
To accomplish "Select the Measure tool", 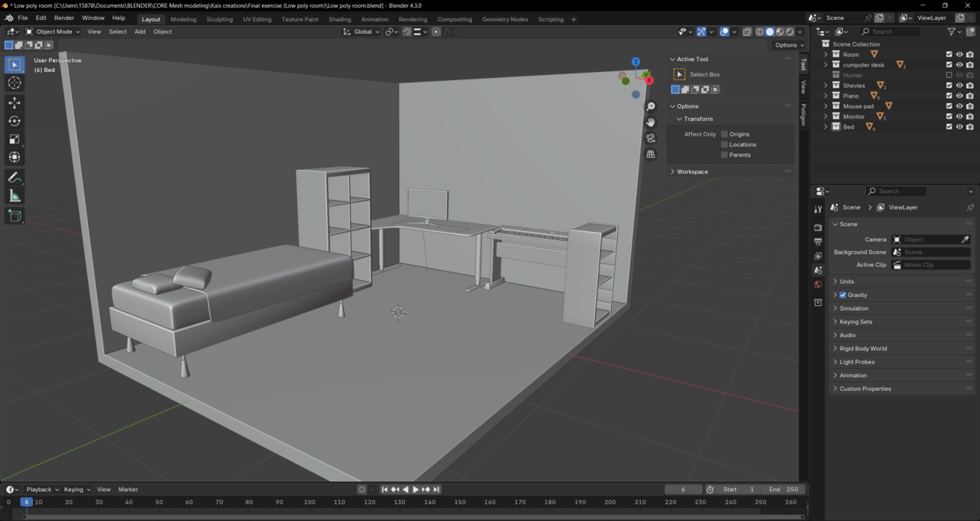I will pyautogui.click(x=15, y=197).
